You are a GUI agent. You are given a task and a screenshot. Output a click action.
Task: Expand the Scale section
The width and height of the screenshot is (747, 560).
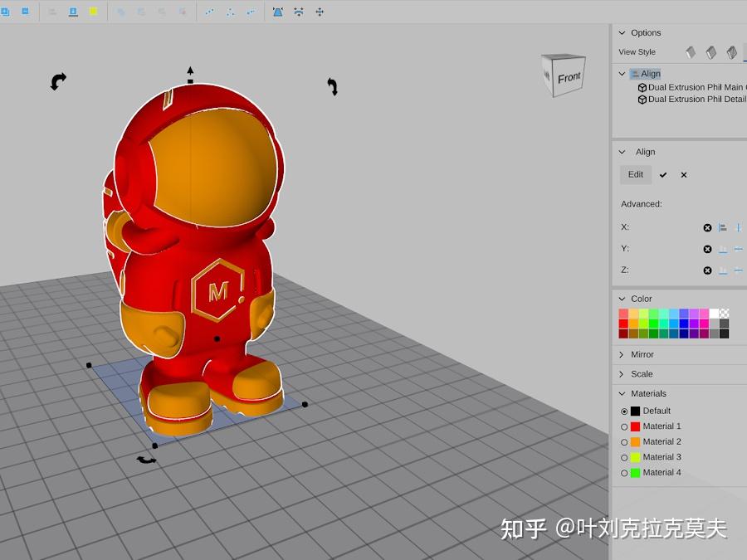tap(622, 374)
